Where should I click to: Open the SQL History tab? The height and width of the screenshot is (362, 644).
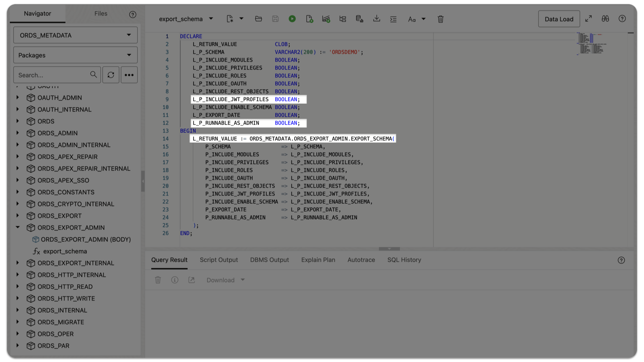pyautogui.click(x=404, y=260)
